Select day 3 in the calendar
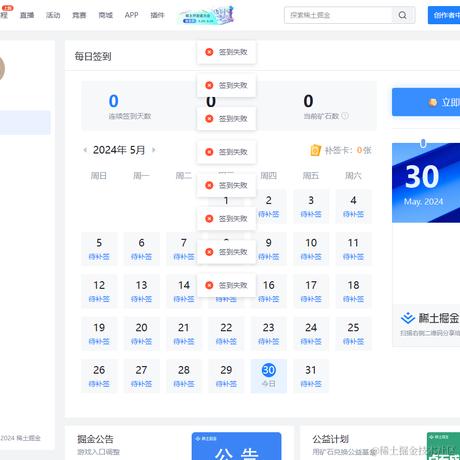The image size is (460, 460). pos(311,206)
